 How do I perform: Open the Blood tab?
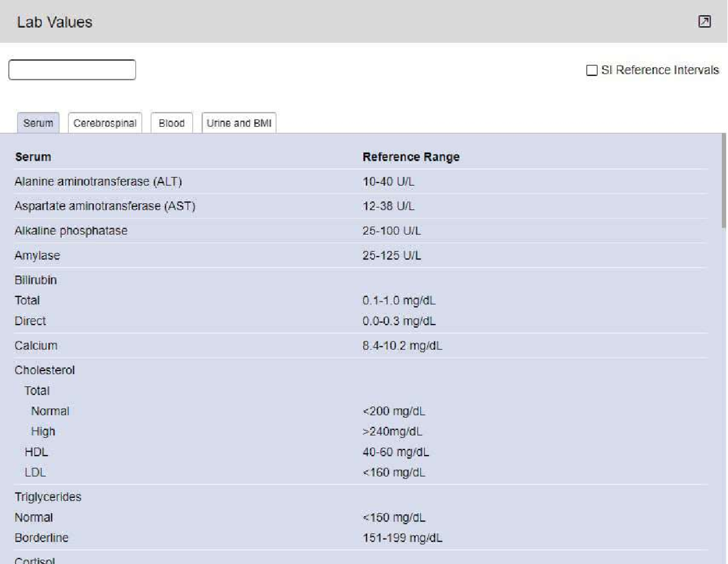pos(172,123)
